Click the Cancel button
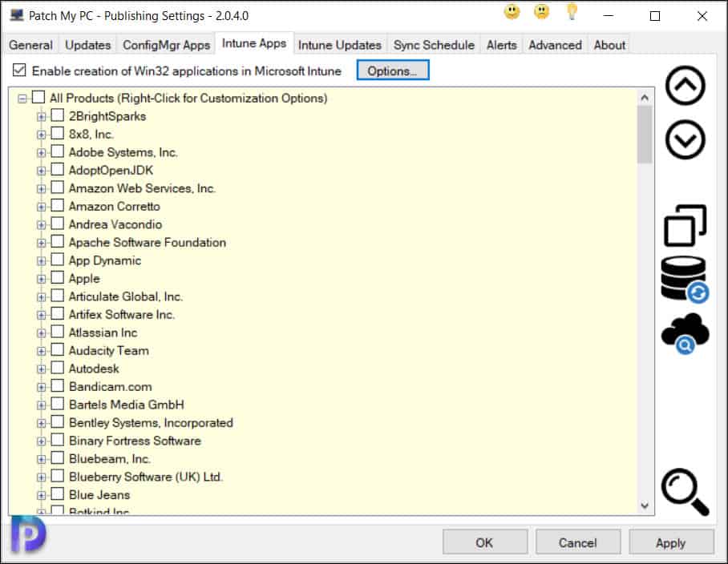Image resolution: width=728 pixels, height=564 pixels. (577, 542)
